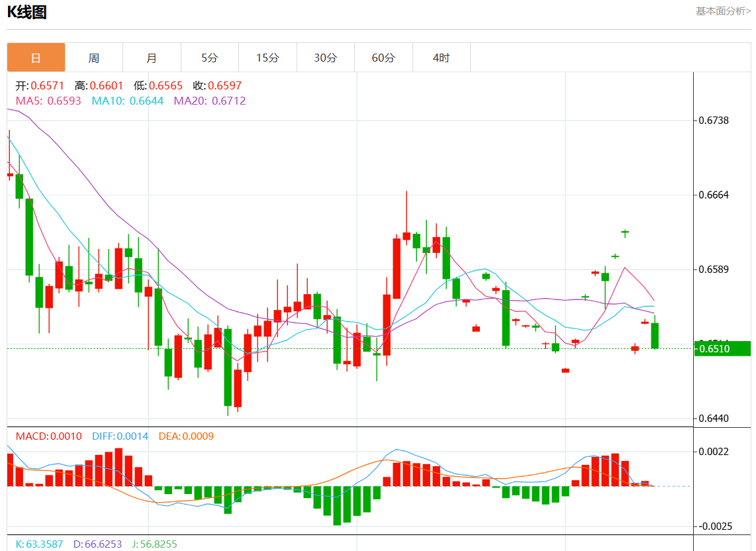
Task: Choose the 15分 interval tab
Action: 267,58
